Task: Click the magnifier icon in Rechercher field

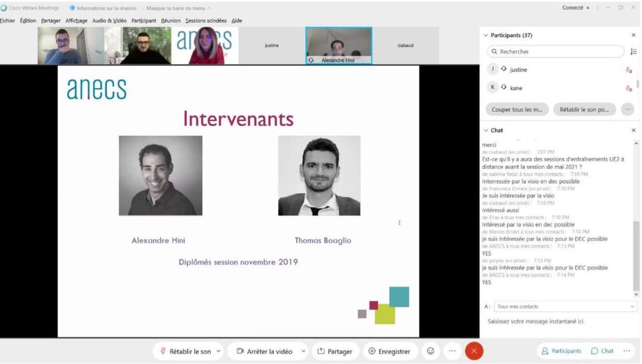Action: 494,52
